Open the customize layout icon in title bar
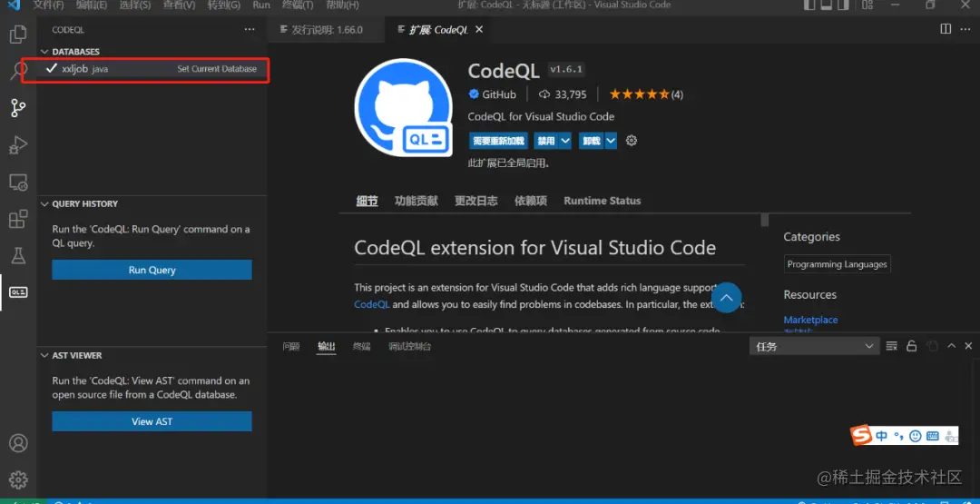 [x=867, y=5]
